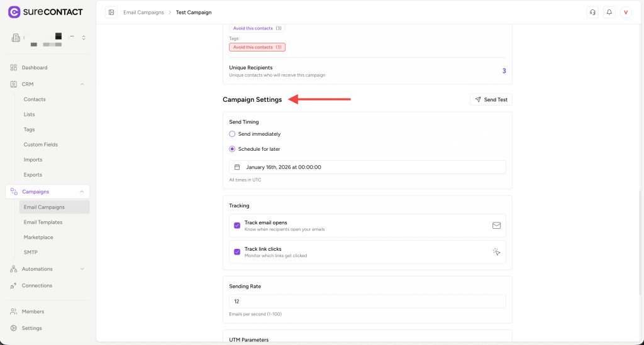Click the Campaigns icon in sidebar
The image size is (644, 345).
click(14, 192)
